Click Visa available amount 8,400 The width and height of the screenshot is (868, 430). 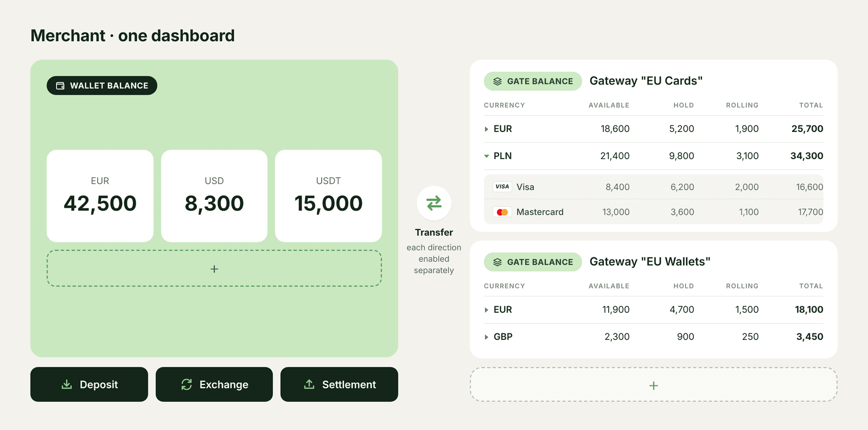(617, 187)
